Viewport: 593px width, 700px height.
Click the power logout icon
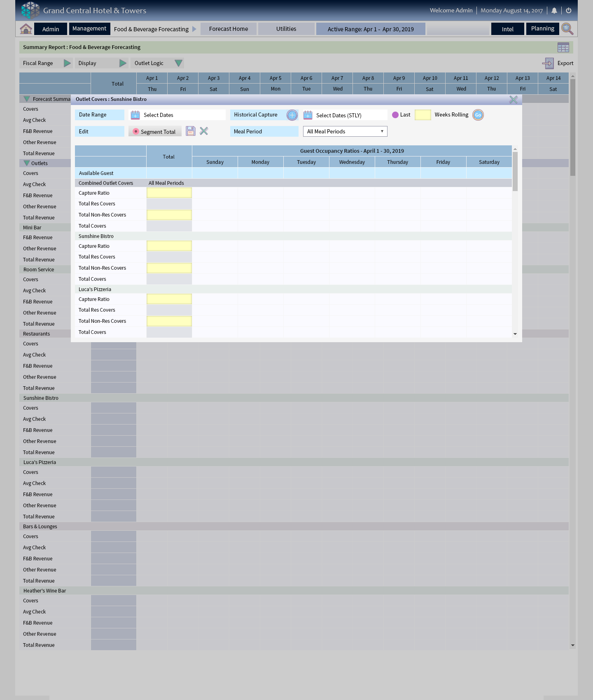tap(569, 11)
